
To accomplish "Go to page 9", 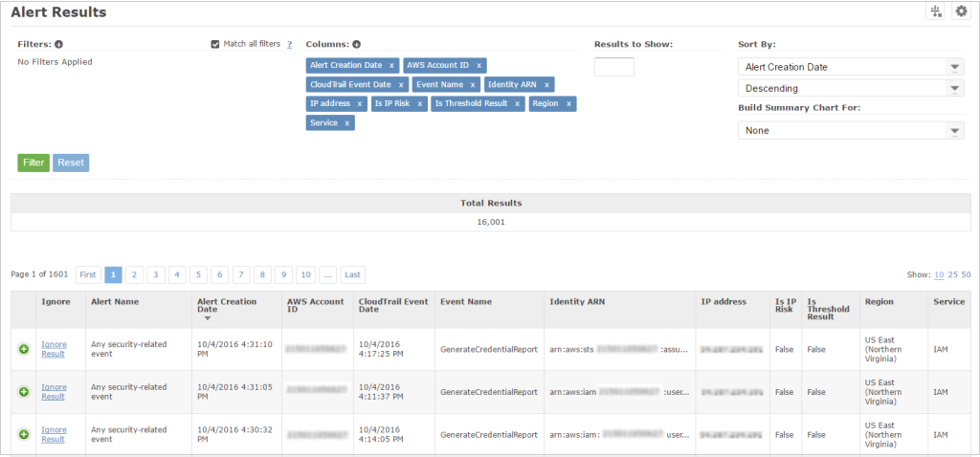I will click(283, 274).
